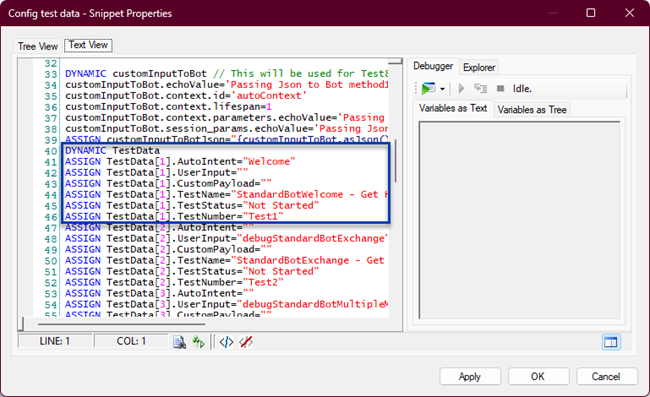Open the Debugger tab
This screenshot has width=650, height=397.
(433, 66)
